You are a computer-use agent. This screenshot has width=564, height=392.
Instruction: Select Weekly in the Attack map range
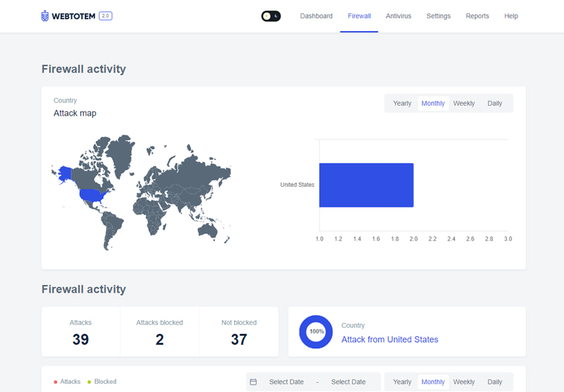click(464, 104)
